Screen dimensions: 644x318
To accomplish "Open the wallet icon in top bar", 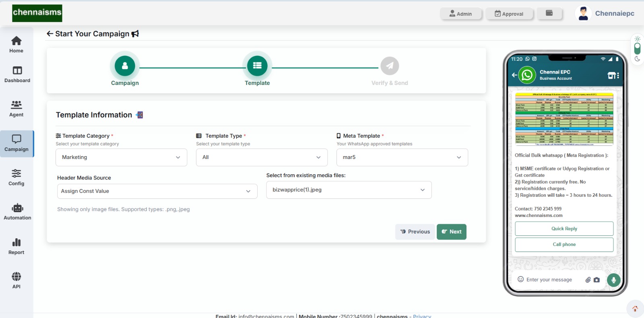I will pyautogui.click(x=549, y=13).
